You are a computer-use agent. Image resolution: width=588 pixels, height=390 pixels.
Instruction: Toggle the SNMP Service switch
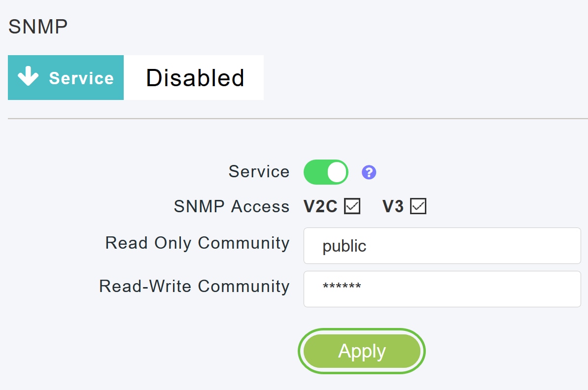coord(326,172)
